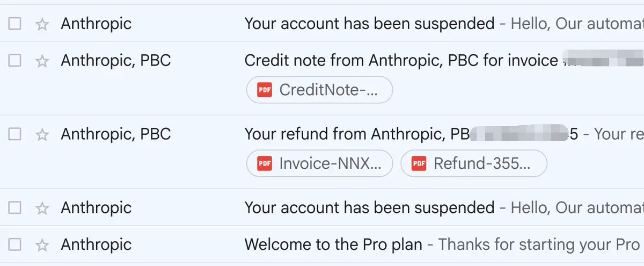Star the suspended email just above Pro plan welcome
The width and height of the screenshot is (644, 266).
coord(42,208)
